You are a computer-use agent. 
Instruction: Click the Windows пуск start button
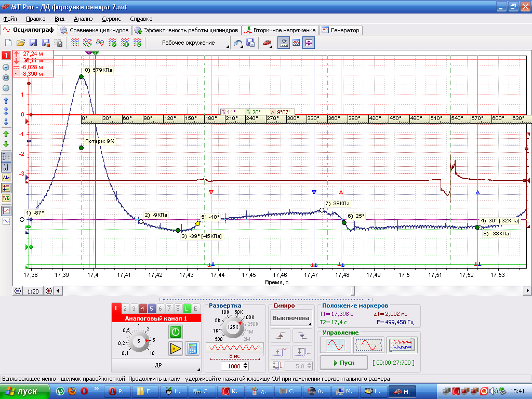coord(24,392)
